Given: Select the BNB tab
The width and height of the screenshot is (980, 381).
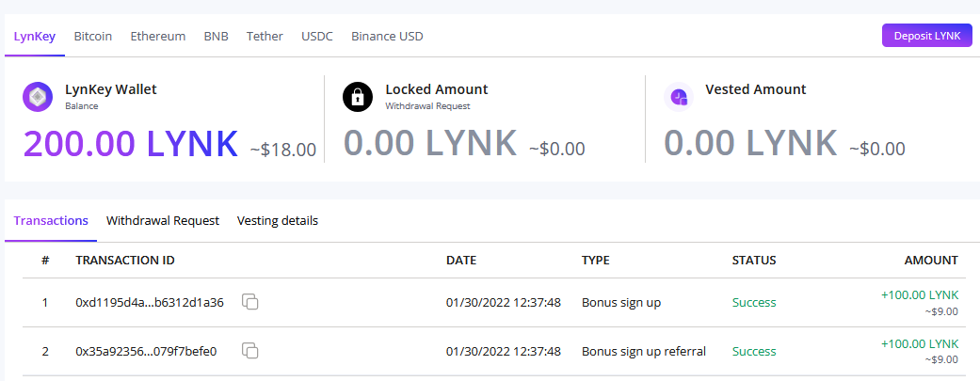Looking at the screenshot, I should (x=217, y=37).
